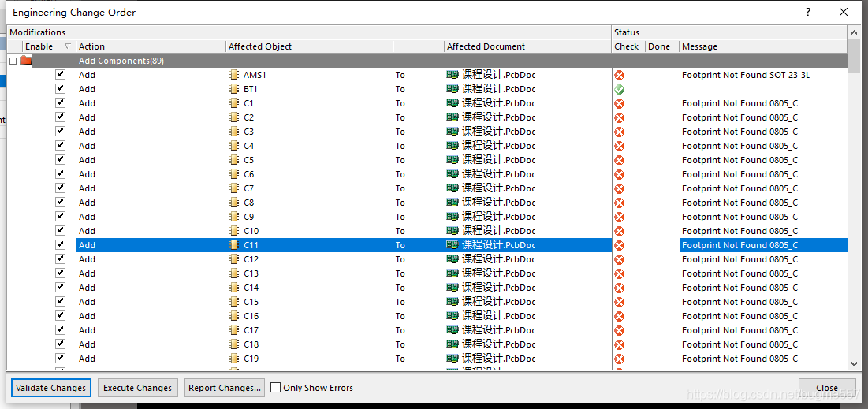Viewport: 868px width, 409px height.
Task: Click the component icon beside C16
Action: pyautogui.click(x=234, y=316)
